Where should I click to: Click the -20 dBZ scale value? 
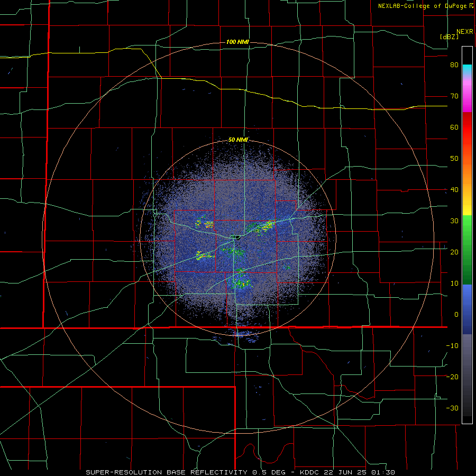point(452,377)
